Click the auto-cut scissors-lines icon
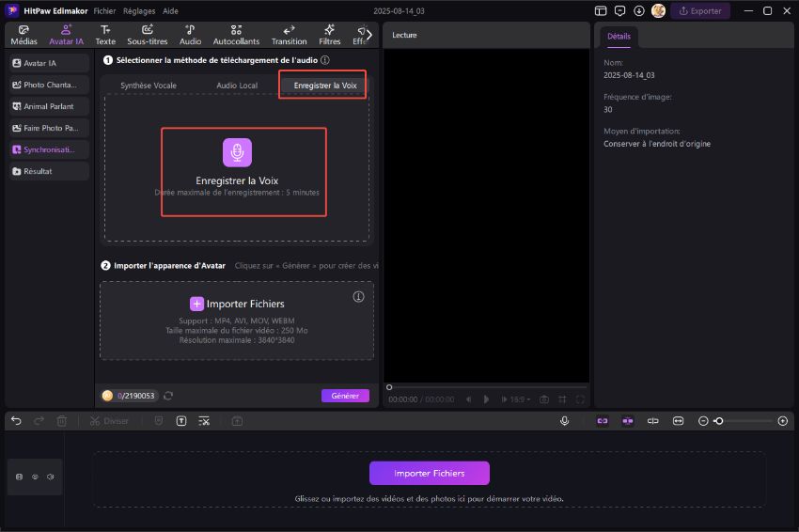This screenshot has height=532, width=799. [x=204, y=421]
